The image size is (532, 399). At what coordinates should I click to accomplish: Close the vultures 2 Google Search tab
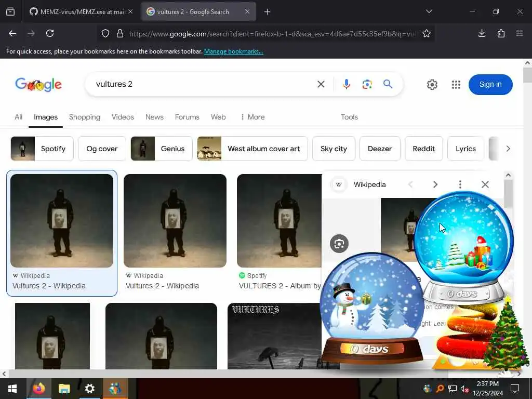(247, 11)
